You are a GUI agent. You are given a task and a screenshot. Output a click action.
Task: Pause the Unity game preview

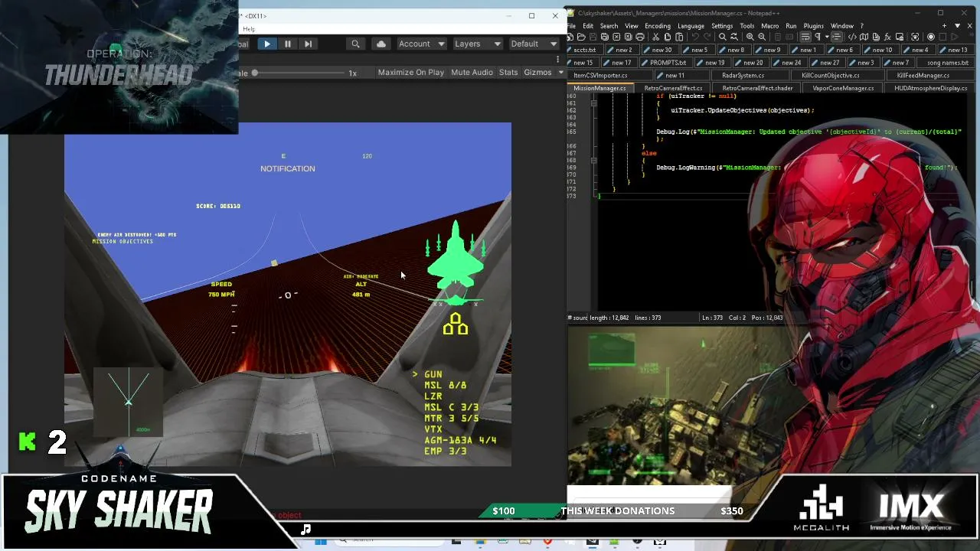click(x=287, y=44)
